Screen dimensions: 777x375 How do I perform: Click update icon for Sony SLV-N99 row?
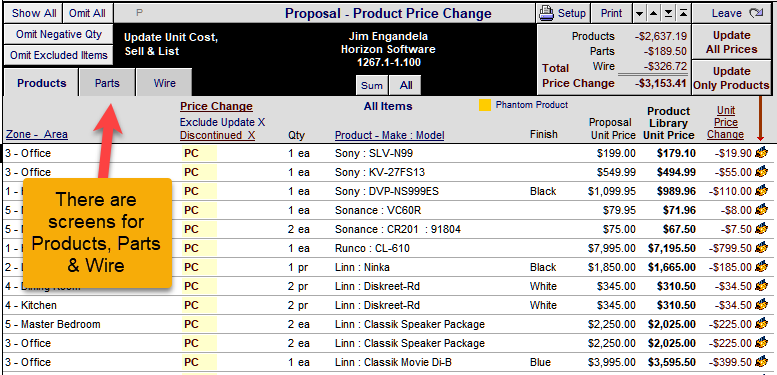point(761,153)
